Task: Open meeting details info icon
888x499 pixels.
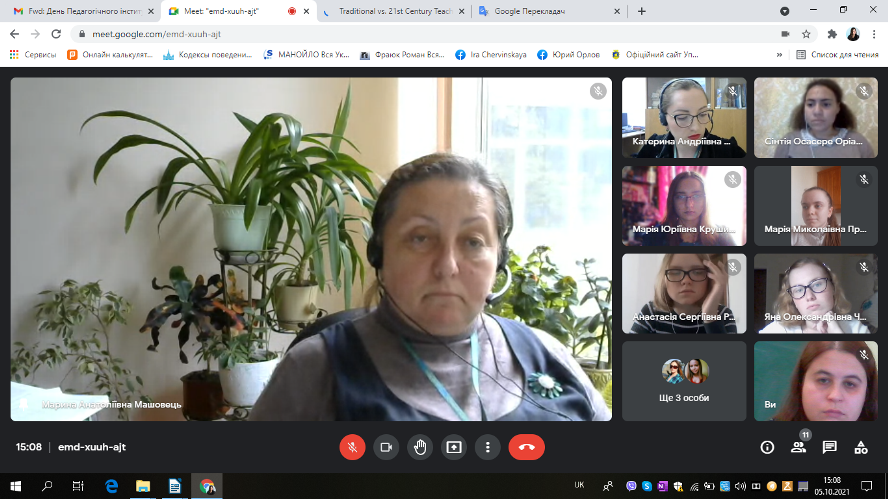Action: (x=767, y=447)
